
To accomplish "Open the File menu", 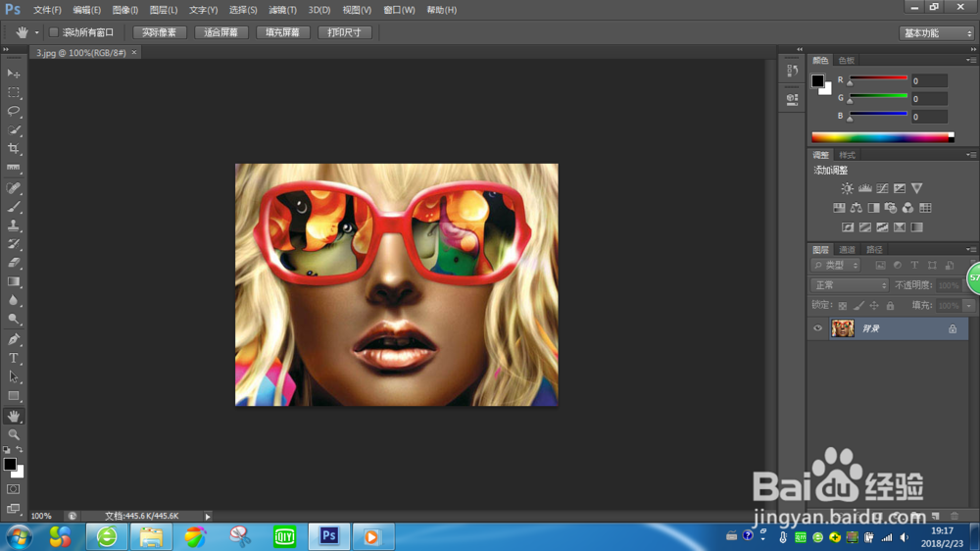I will coord(47,10).
